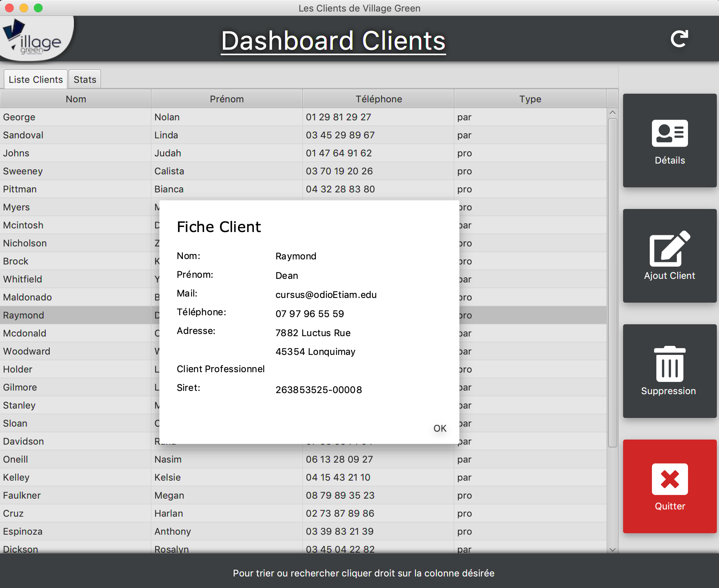This screenshot has height=588, width=719.
Task: Click the Sweeney name cell
Action: [x=75, y=171]
